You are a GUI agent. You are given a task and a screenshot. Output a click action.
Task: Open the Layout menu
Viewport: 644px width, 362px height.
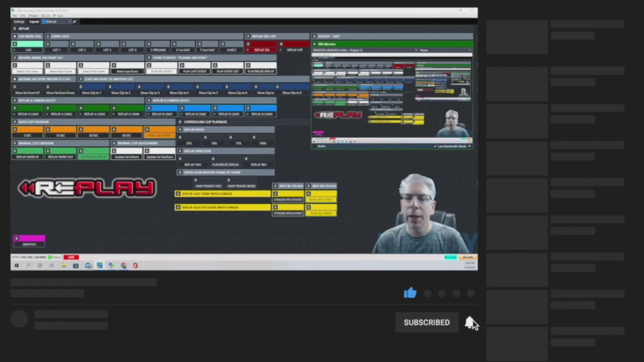35,22
